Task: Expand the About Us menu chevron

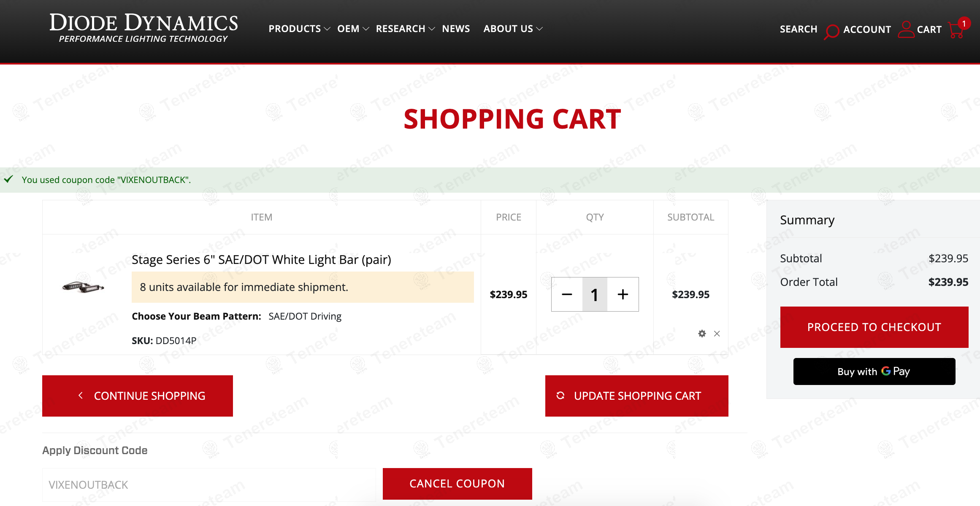Action: click(x=539, y=29)
